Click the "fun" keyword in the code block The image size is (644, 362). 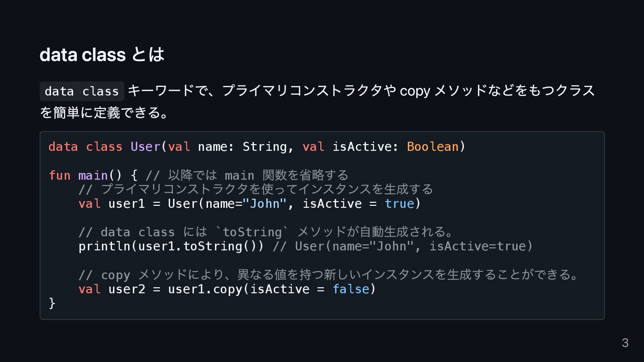point(59,175)
